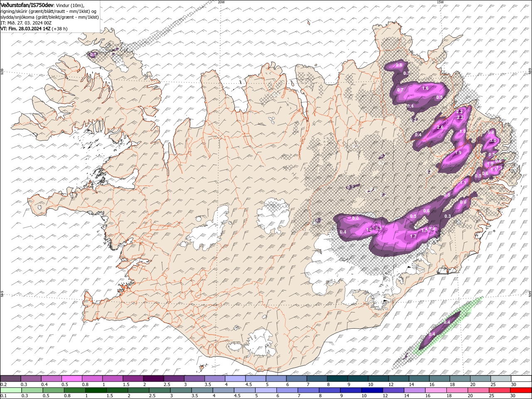This screenshot has width=532, height=399.
Task: Select the darkest green 1 swatch, lower row
Action: coord(96,390)
